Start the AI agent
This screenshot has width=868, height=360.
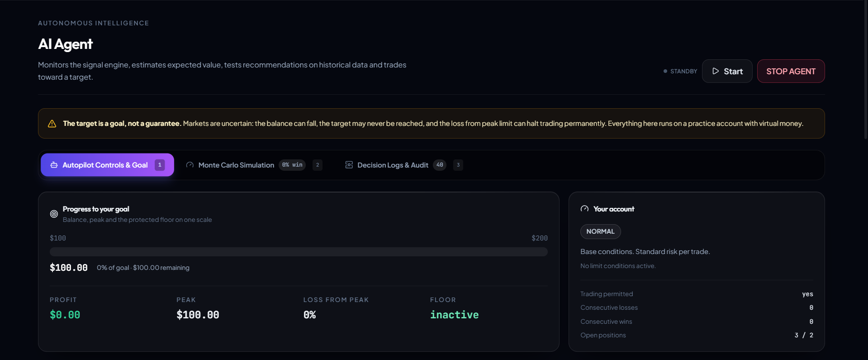coord(727,71)
